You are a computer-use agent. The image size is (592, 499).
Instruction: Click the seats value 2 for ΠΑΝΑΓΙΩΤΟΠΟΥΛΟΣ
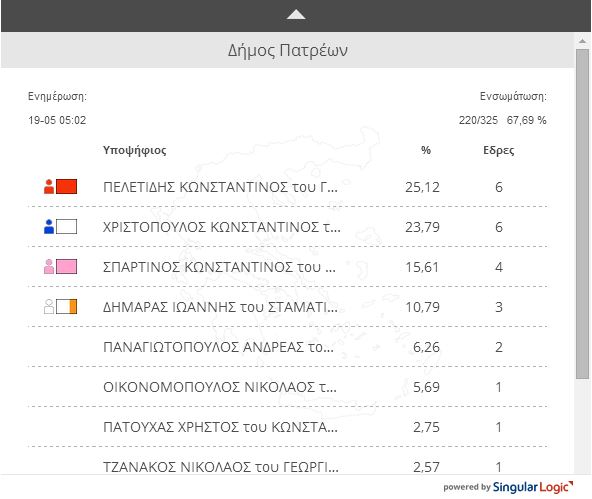[x=499, y=347]
